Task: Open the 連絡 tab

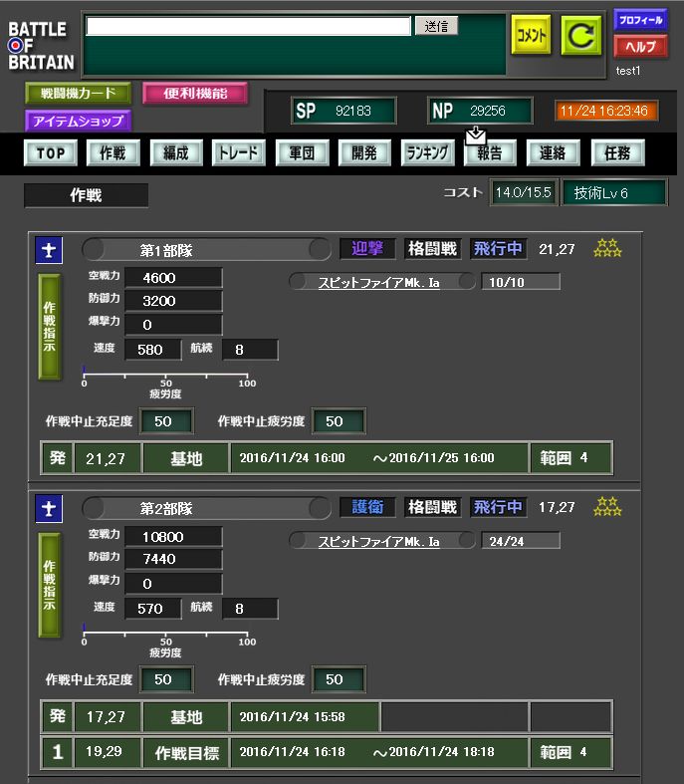Action: [553, 153]
